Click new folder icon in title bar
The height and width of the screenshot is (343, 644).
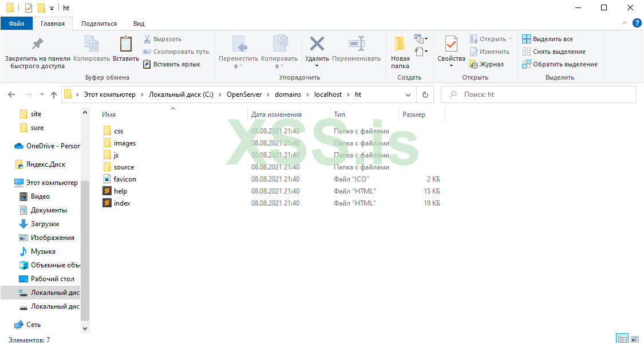pos(41,8)
